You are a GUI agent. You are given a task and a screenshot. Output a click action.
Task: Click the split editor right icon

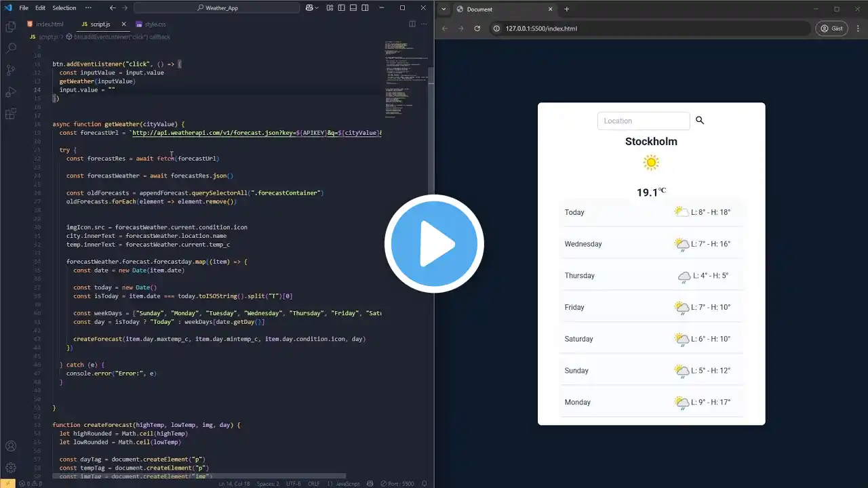tap(412, 24)
